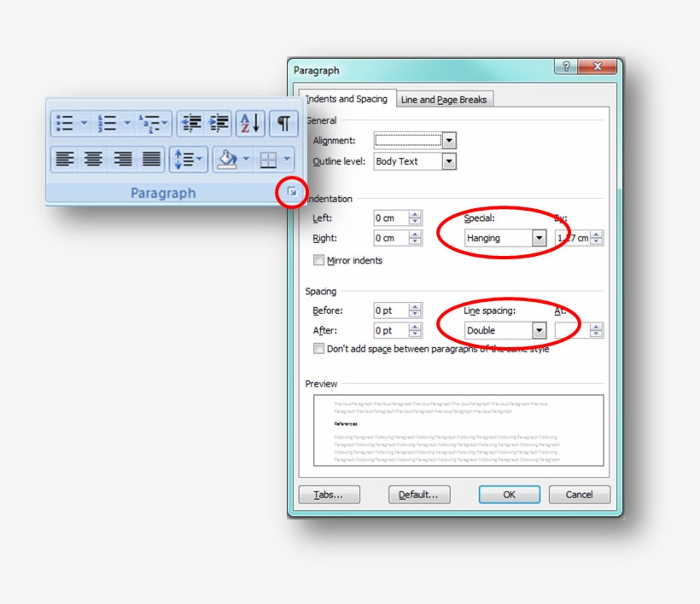Switch to Line and Page Breaks tab

coord(444,100)
